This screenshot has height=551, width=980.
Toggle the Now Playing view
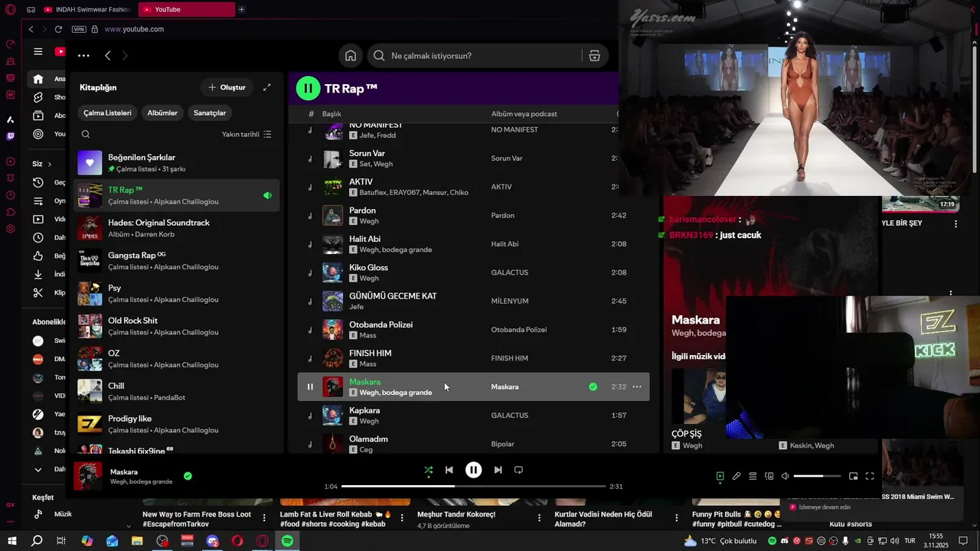click(x=720, y=476)
